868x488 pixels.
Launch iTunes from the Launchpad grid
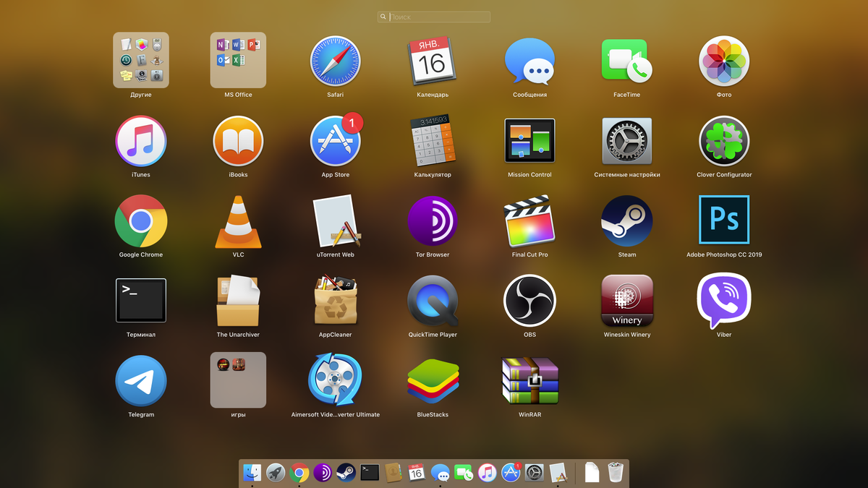click(141, 142)
